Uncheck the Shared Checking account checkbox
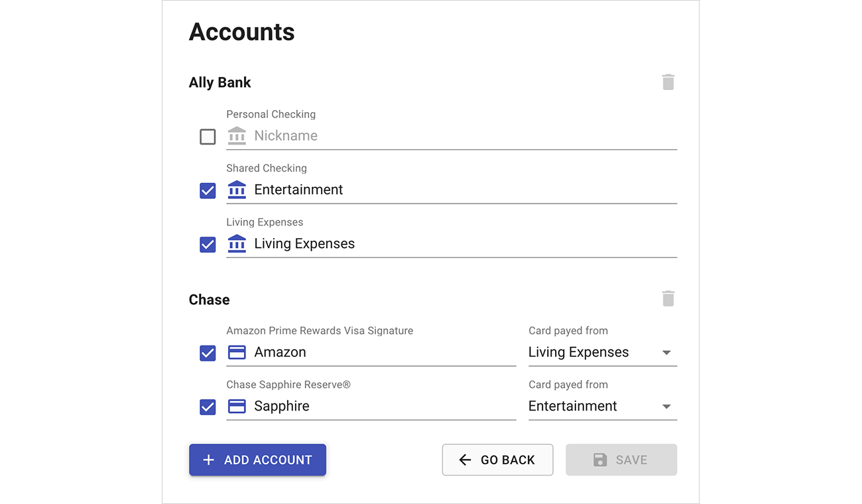The width and height of the screenshot is (862, 504). click(208, 191)
